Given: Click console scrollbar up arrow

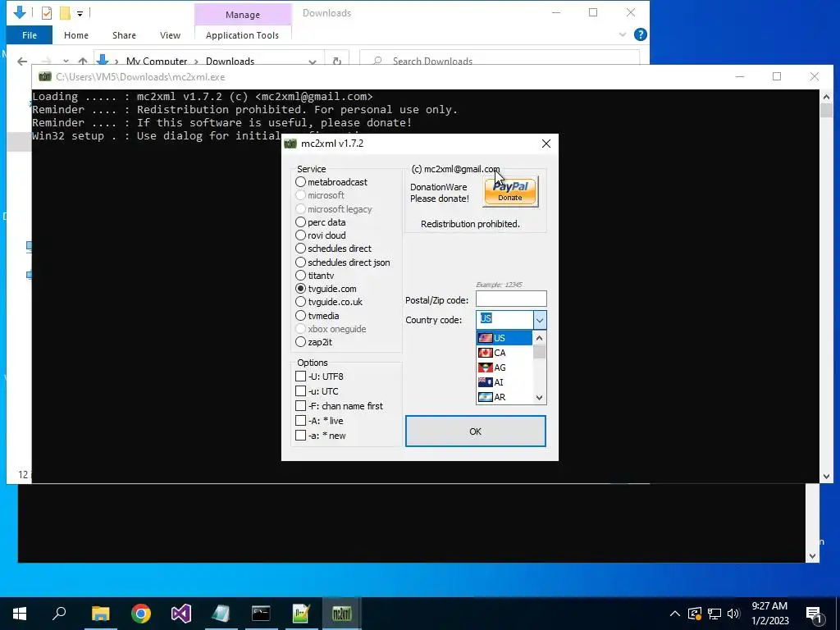Looking at the screenshot, I should [825, 97].
